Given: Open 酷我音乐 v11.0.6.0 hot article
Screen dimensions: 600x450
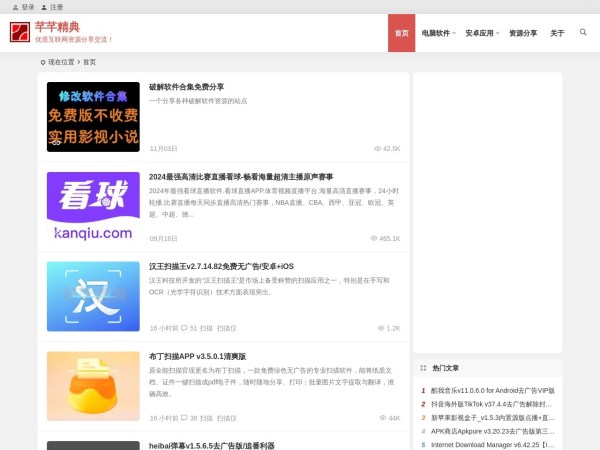Looking at the screenshot, I should pos(492,391).
